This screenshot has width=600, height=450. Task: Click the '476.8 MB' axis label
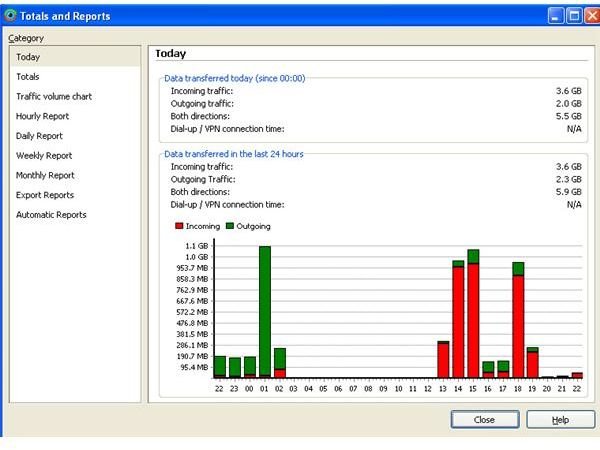coord(192,323)
